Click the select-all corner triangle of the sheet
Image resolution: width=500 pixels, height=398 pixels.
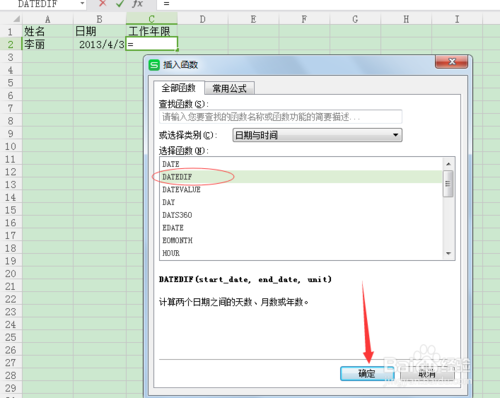16,19
